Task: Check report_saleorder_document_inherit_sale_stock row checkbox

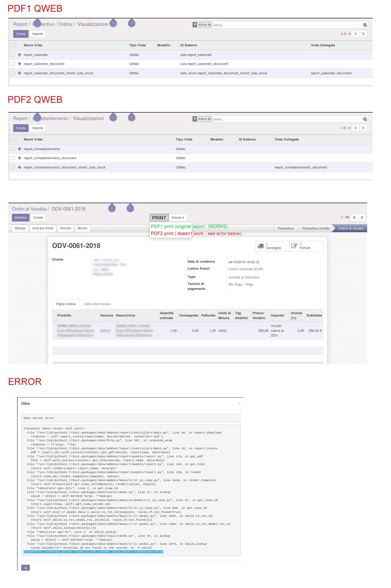Action: point(12,73)
